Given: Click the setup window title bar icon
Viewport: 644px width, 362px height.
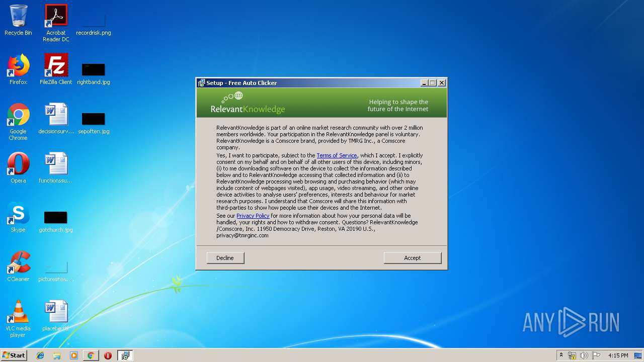Looking at the screenshot, I should point(201,83).
